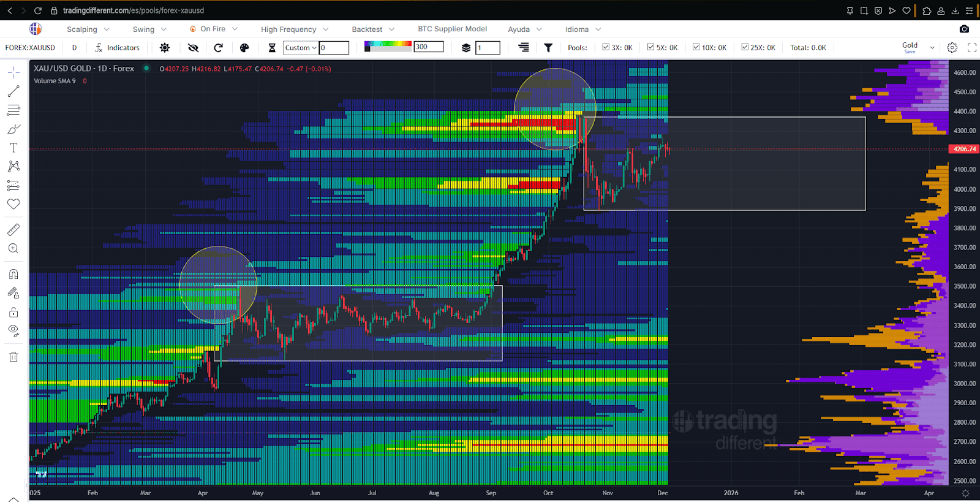The height and width of the screenshot is (502, 980).
Task: Expand the Ayuda dropdown
Action: click(525, 29)
